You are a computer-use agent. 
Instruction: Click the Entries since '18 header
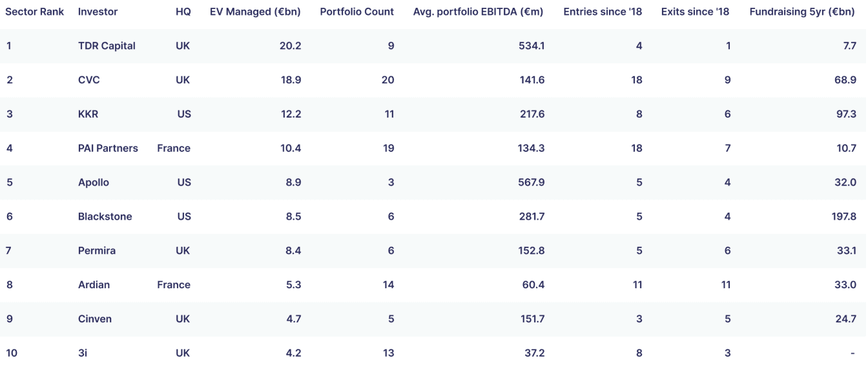(603, 12)
